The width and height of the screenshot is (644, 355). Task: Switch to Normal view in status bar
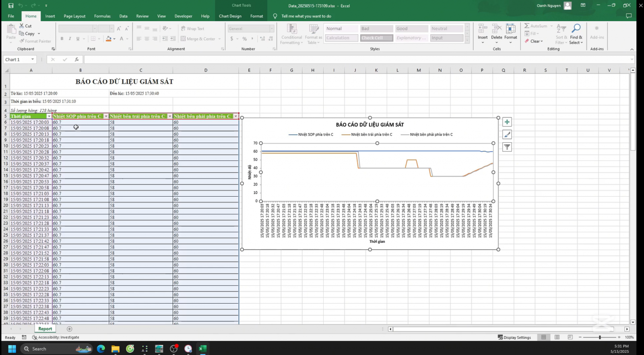544,337
